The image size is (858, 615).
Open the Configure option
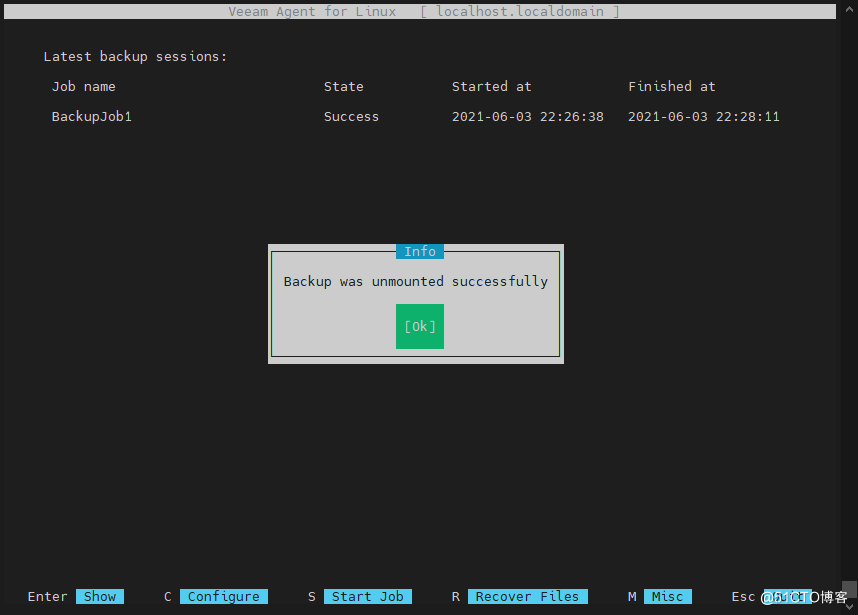click(224, 596)
